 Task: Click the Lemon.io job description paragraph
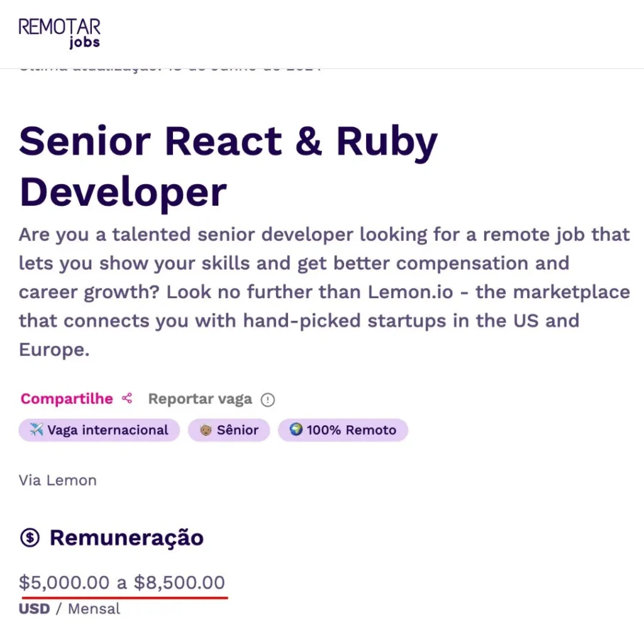point(325,292)
